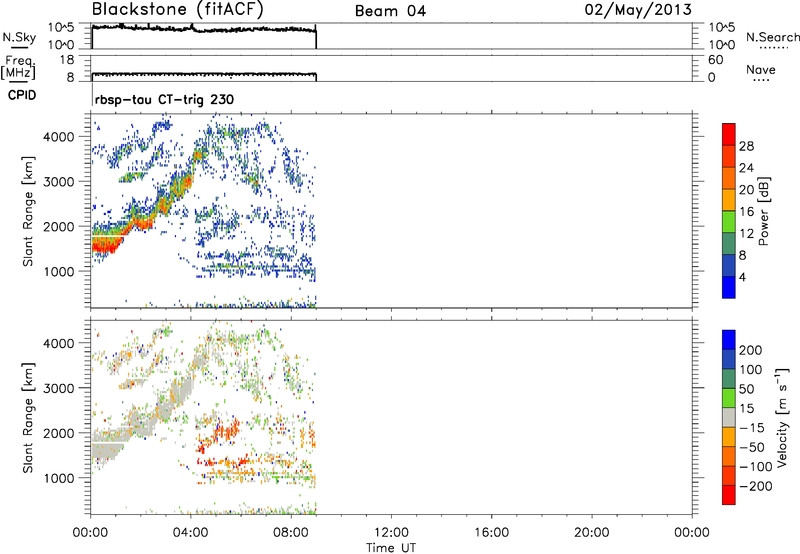Screen dimensions: 800x554
Task: Select the "04:00" time tick label
Action: point(190,533)
